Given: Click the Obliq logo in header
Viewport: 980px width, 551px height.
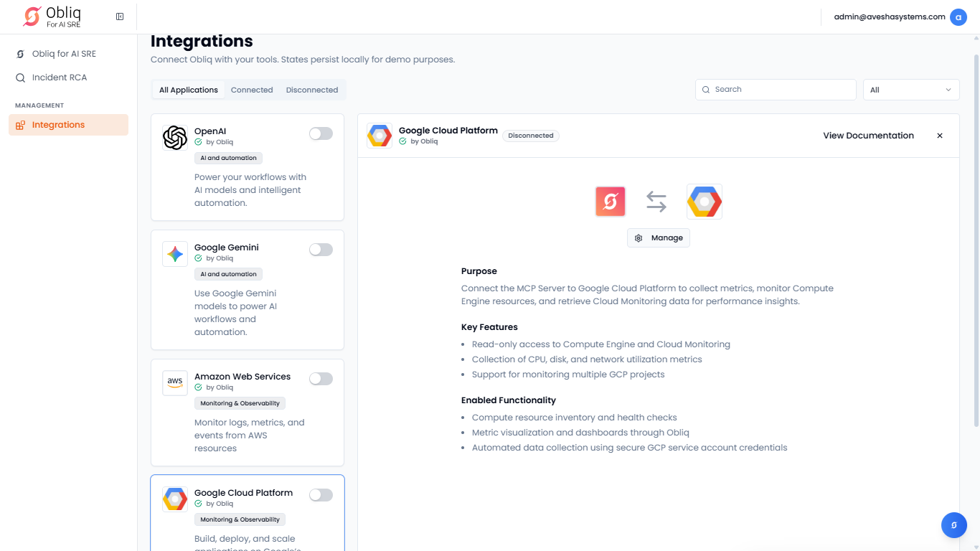Looking at the screenshot, I should [x=52, y=17].
